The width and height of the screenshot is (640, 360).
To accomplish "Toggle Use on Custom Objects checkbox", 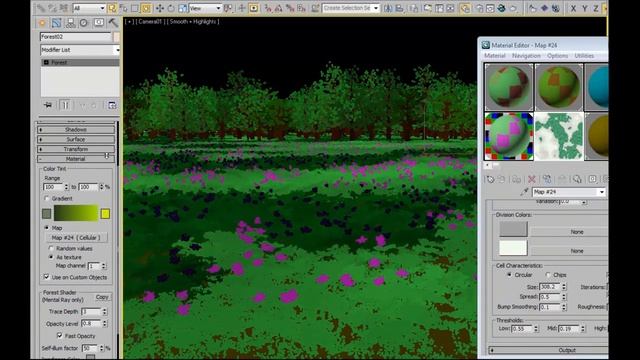I will (x=46, y=277).
